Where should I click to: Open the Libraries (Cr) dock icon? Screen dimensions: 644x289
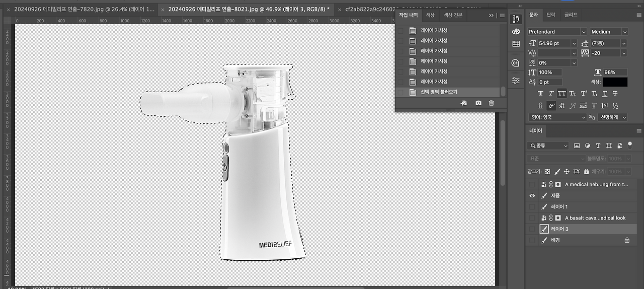click(x=515, y=63)
